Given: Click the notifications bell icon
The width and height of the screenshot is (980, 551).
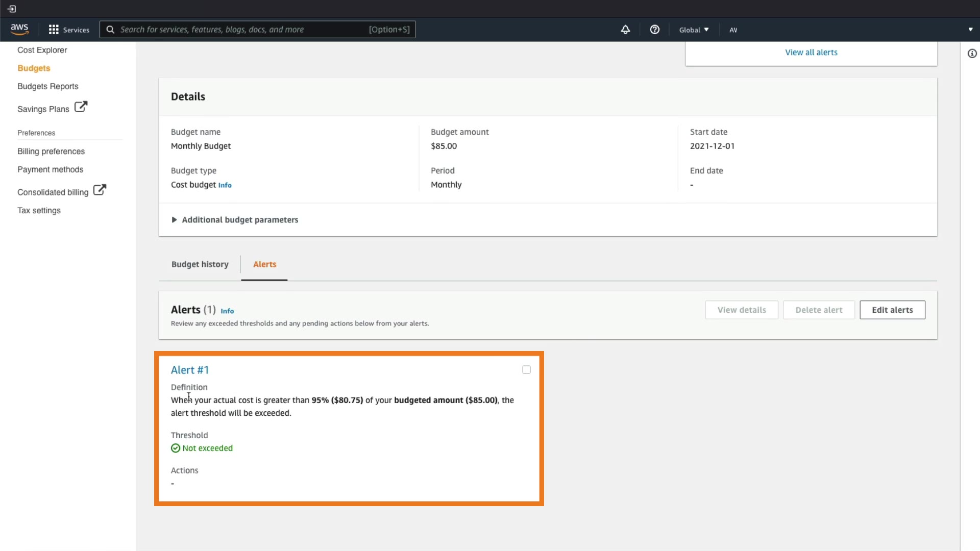Looking at the screenshot, I should pos(625,30).
